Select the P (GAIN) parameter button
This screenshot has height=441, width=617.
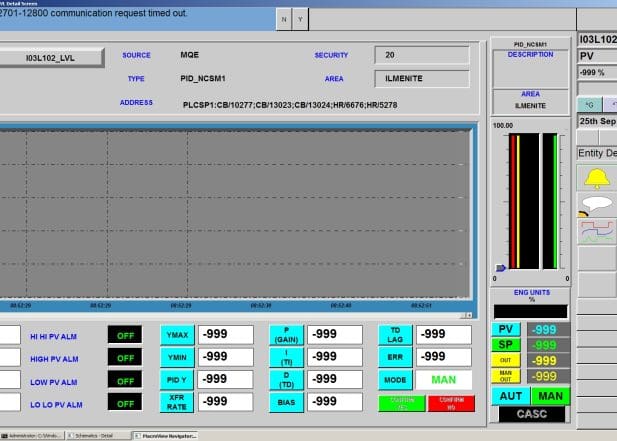coord(286,335)
